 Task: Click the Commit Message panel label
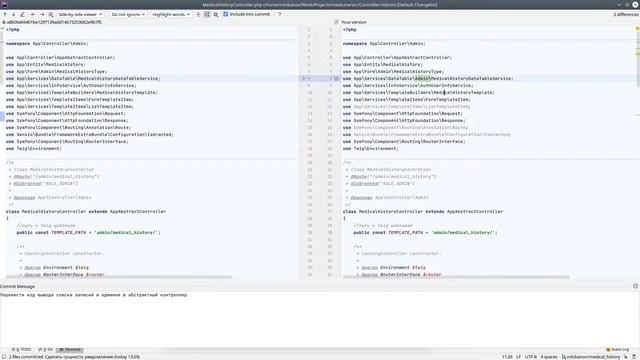18,287
